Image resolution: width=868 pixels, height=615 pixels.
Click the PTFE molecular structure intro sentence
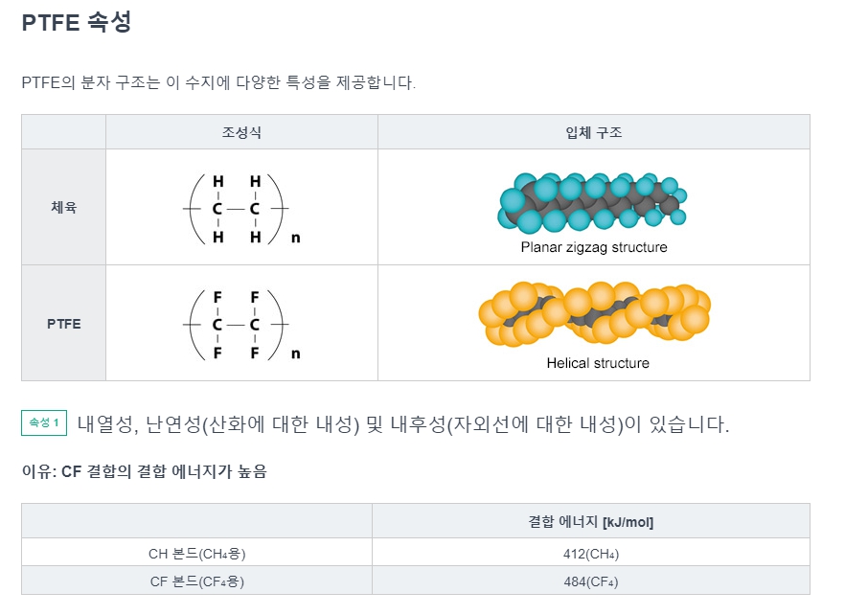[x=218, y=82]
